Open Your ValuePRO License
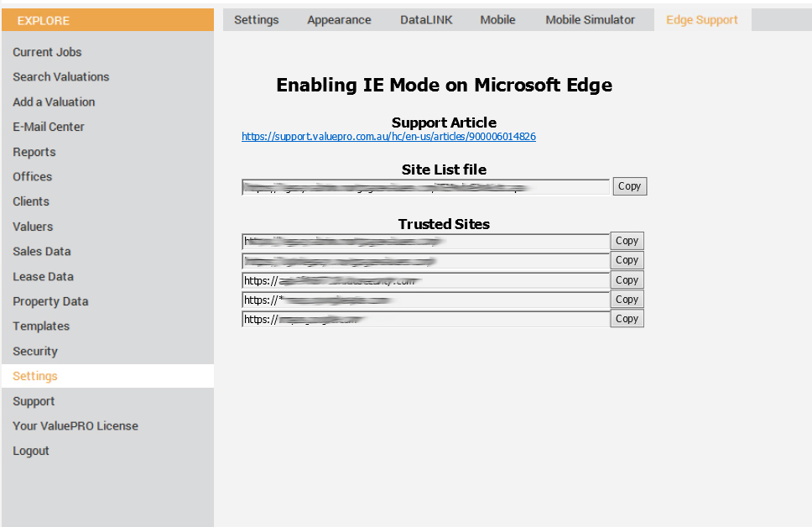The width and height of the screenshot is (812, 527). (75, 426)
